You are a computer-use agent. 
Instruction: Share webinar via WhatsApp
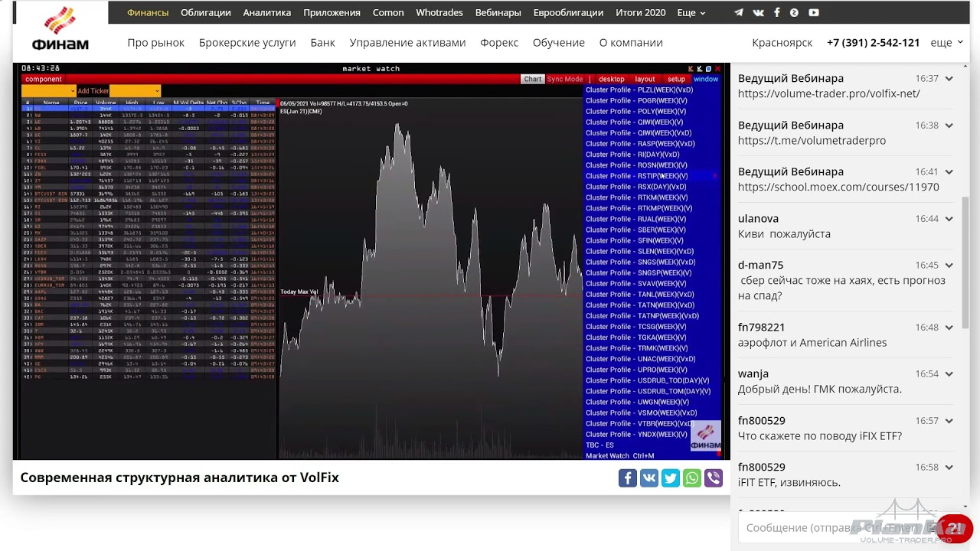692,478
